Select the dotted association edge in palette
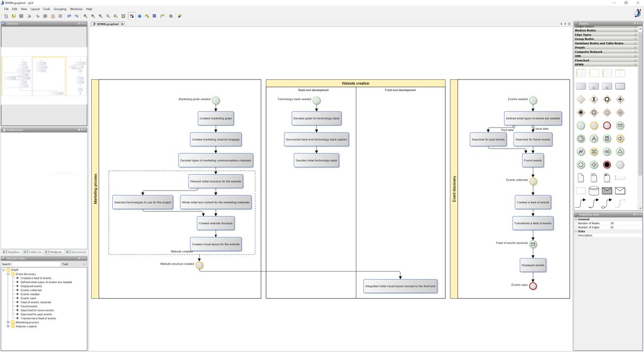The width and height of the screenshot is (644, 352). [x=620, y=203]
